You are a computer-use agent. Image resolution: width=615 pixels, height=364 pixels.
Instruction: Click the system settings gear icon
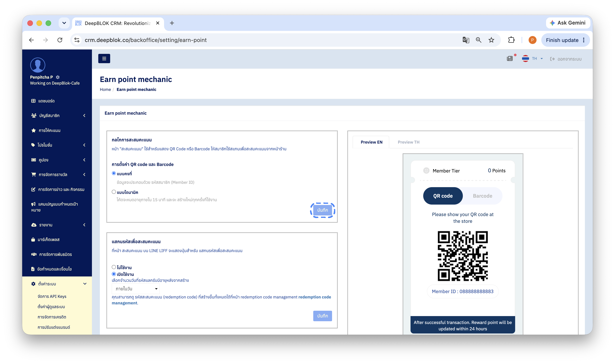coord(33,284)
